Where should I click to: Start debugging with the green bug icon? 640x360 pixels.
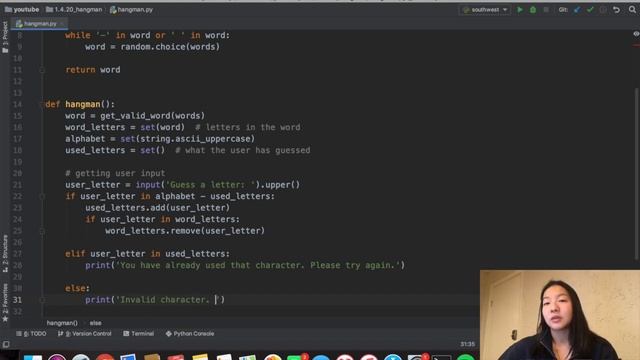click(x=533, y=9)
